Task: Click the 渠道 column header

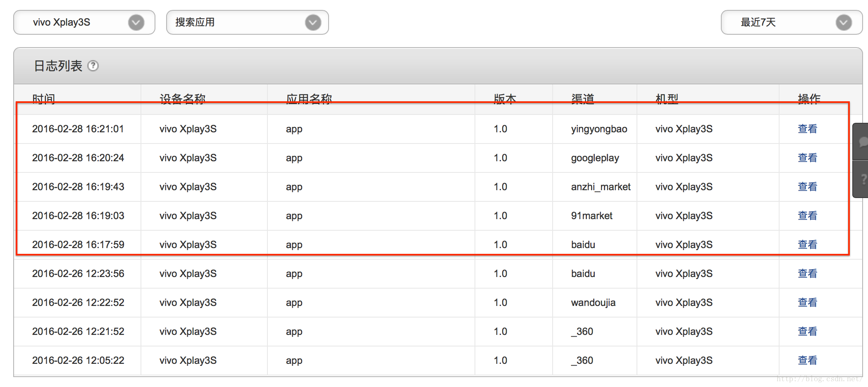Action: (x=583, y=99)
